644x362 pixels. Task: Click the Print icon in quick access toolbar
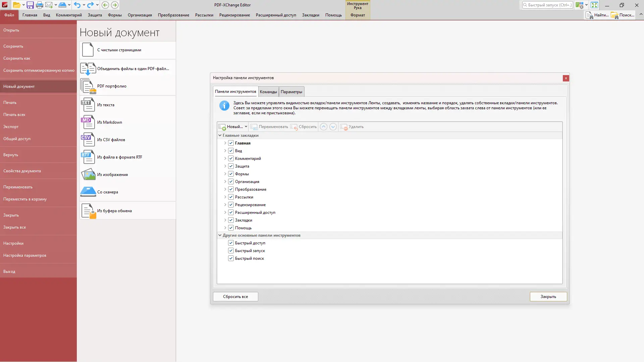[40, 5]
